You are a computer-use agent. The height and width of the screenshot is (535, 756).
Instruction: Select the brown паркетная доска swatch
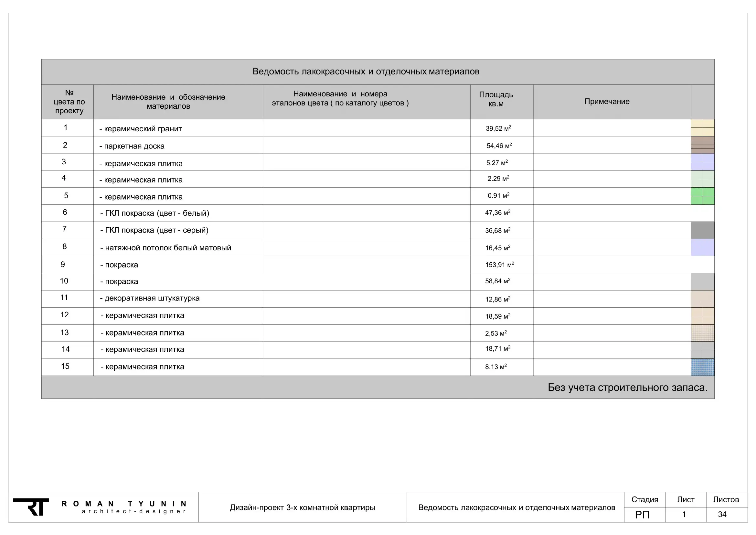click(702, 145)
